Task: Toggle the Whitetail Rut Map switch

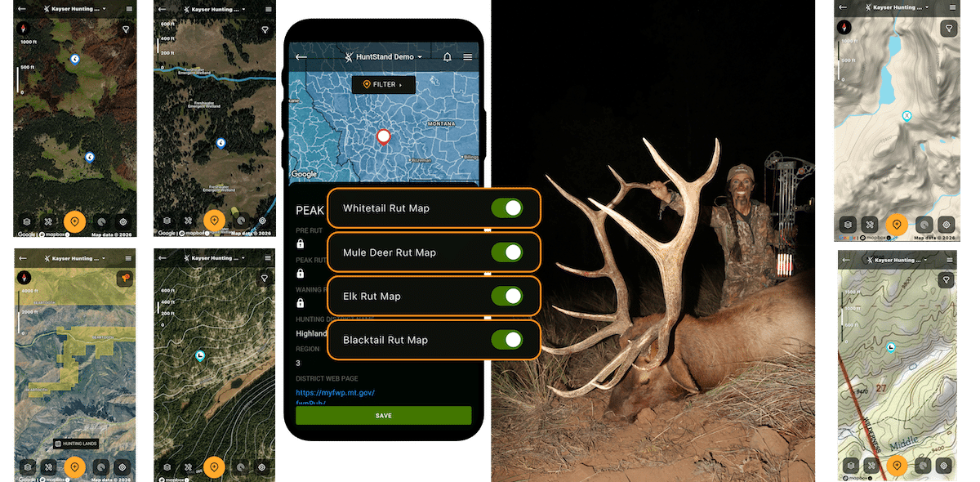Action: coord(507,208)
